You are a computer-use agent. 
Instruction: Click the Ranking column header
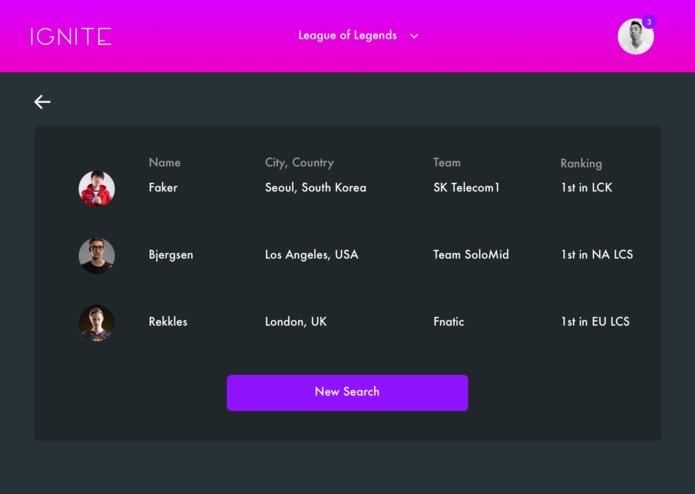(581, 163)
